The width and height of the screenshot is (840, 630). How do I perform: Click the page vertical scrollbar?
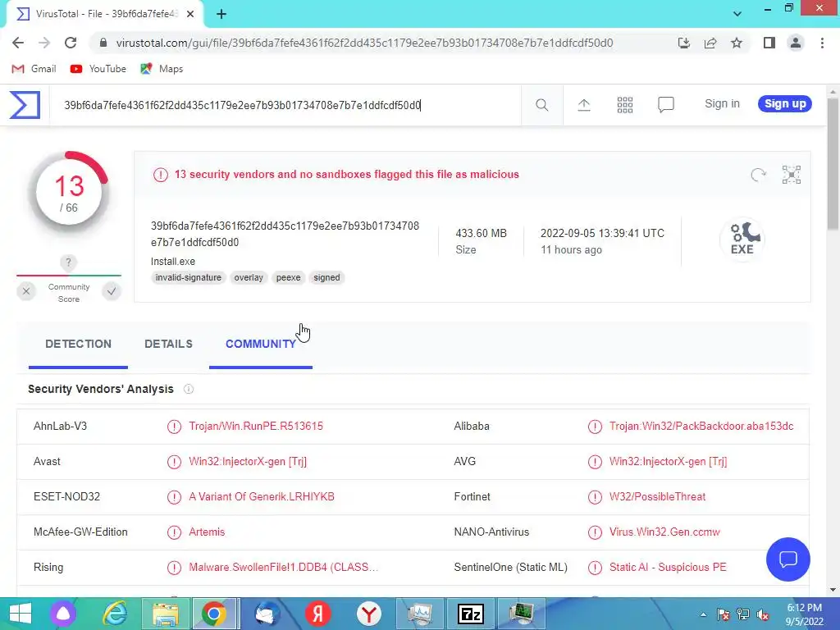[x=833, y=164]
